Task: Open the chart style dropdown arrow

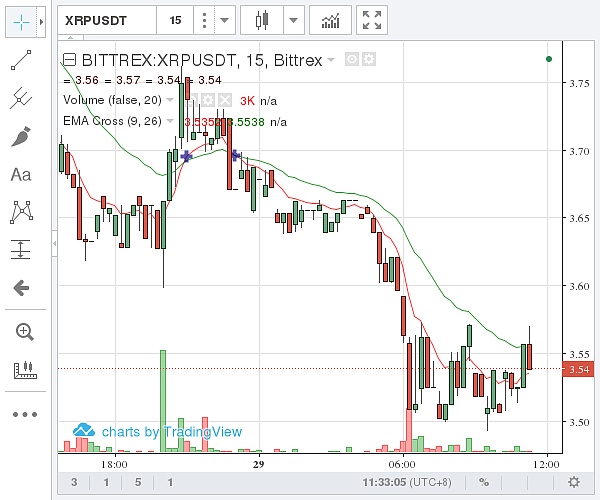Action: pyautogui.click(x=293, y=20)
